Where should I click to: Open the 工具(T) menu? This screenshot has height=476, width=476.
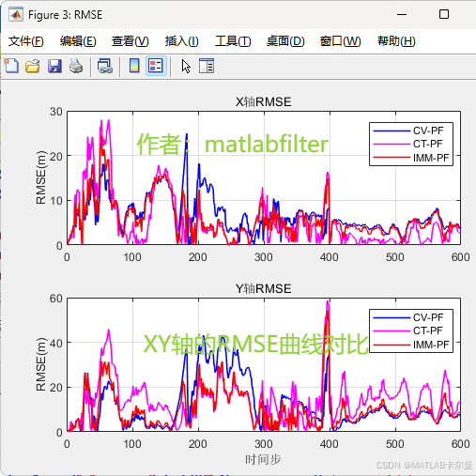pyautogui.click(x=233, y=41)
